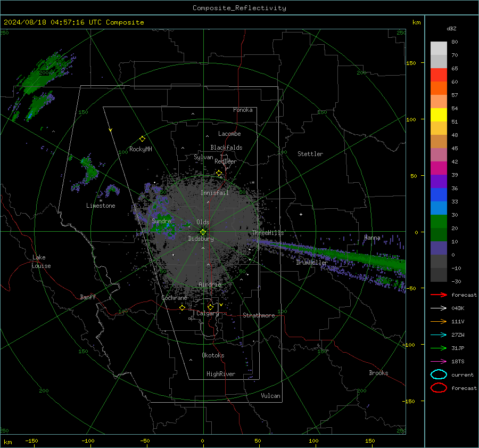Click the Cochrane label
The width and height of the screenshot is (479, 448).
click(x=174, y=298)
